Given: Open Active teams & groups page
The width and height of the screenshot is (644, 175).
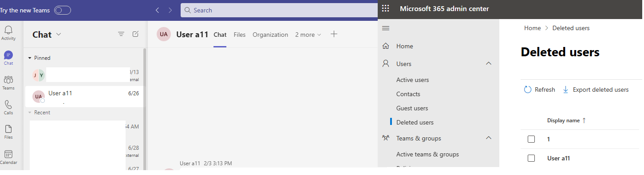Looking at the screenshot, I should (427, 154).
